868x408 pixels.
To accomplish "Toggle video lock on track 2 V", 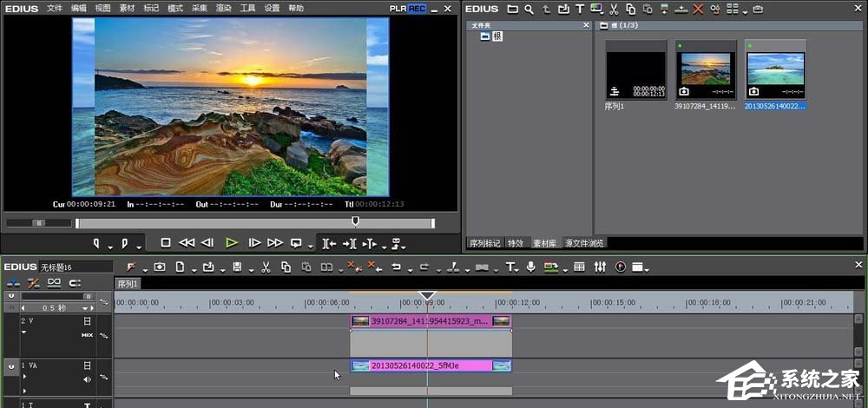I will pyautogui.click(x=87, y=321).
